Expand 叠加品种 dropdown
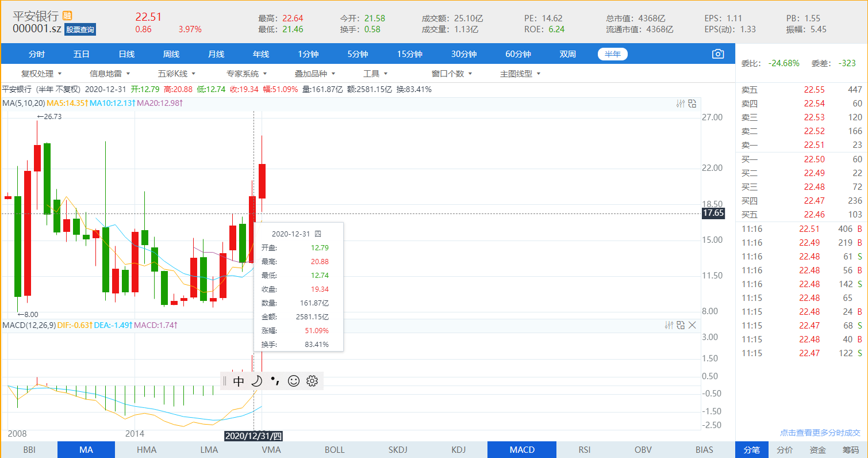Viewport: 868px width, 458px height. 315,74
